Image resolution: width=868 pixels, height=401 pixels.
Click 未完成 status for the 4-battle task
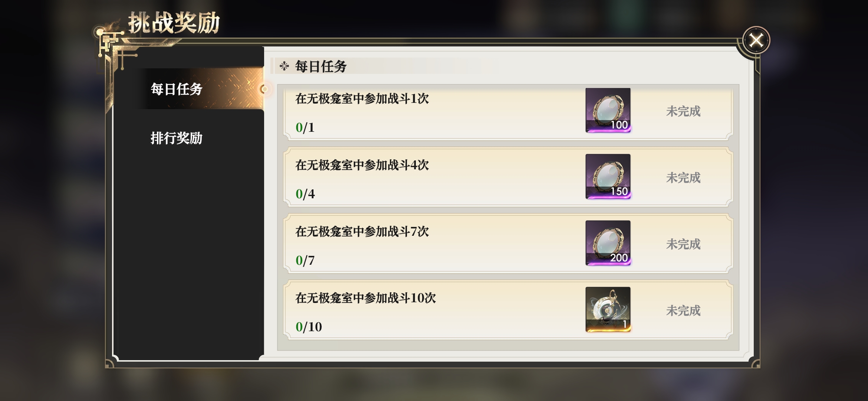click(683, 178)
